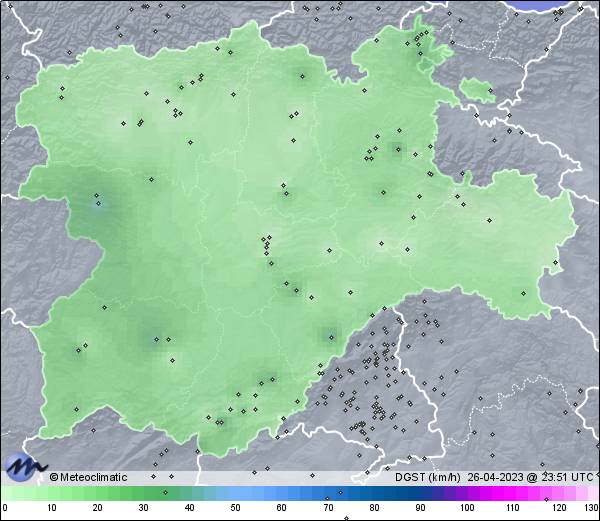Screen dimensions: 600x521
Task: Select the 80 value on wind scale
Action: 374,508
